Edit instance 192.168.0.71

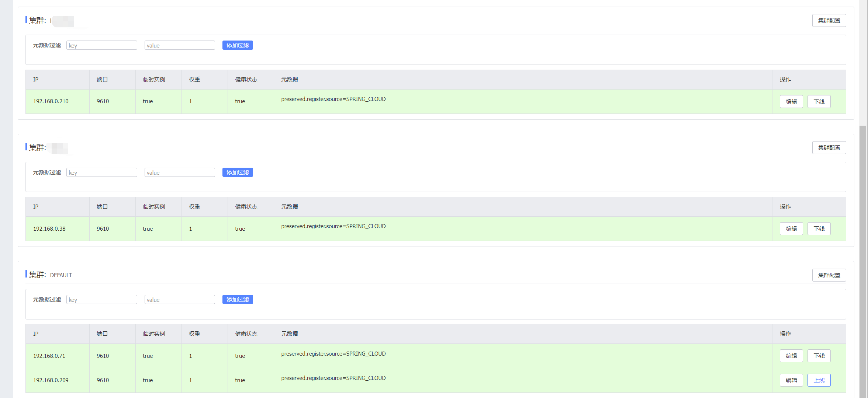point(791,356)
